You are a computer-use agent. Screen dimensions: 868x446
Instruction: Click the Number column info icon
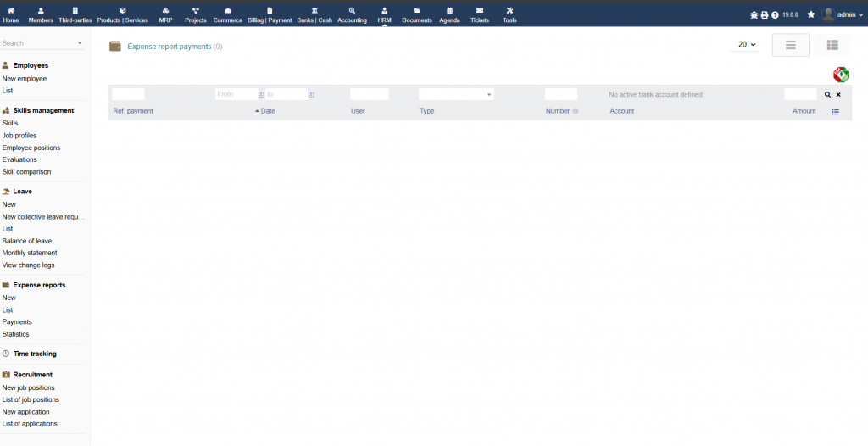point(576,111)
